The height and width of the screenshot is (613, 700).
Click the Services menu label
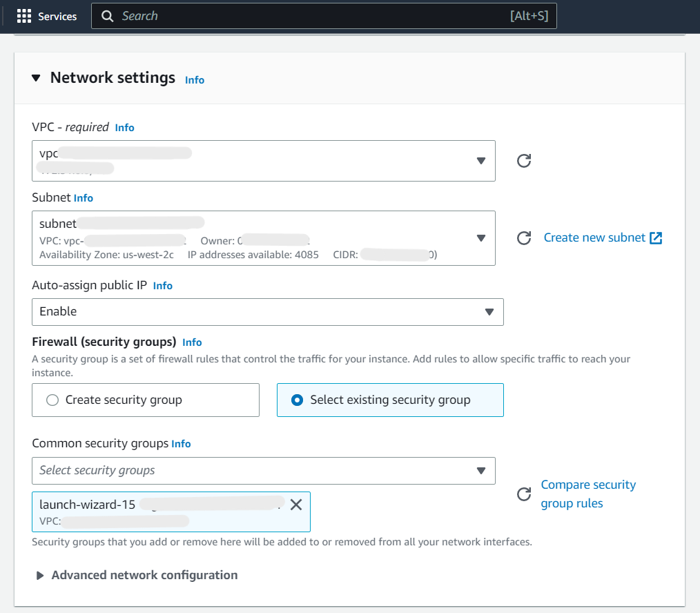click(57, 17)
